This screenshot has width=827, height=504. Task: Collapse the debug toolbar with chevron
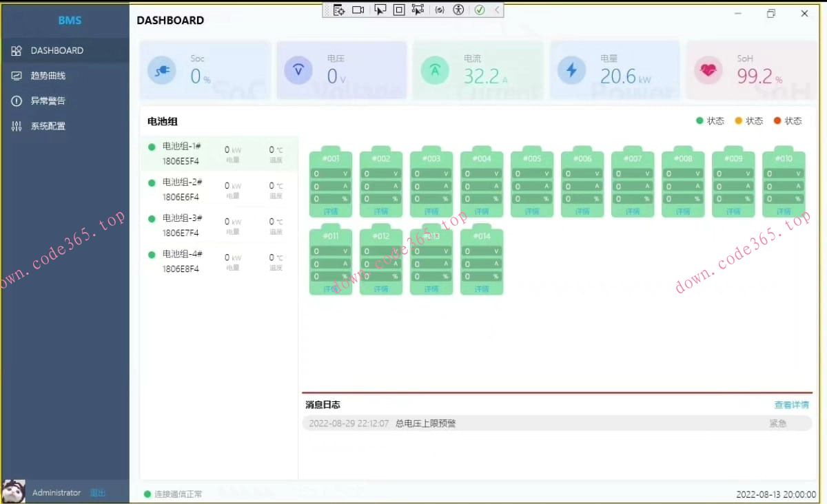[x=496, y=10]
